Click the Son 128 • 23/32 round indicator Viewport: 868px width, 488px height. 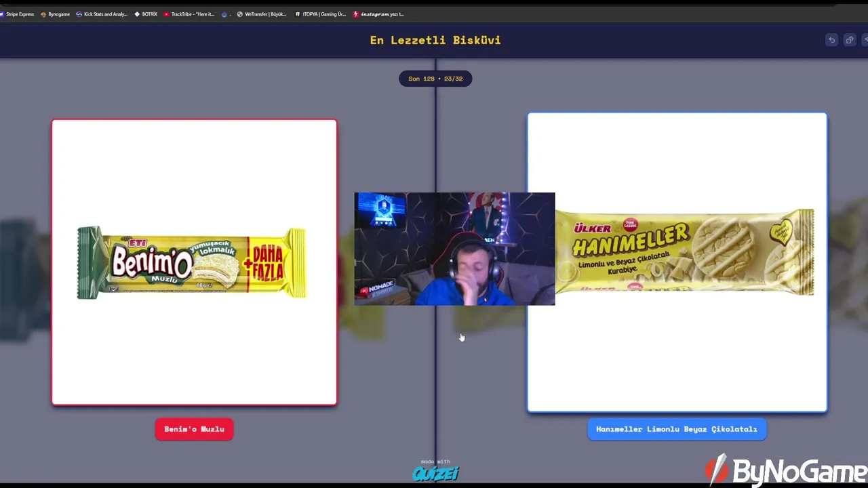(435, 79)
